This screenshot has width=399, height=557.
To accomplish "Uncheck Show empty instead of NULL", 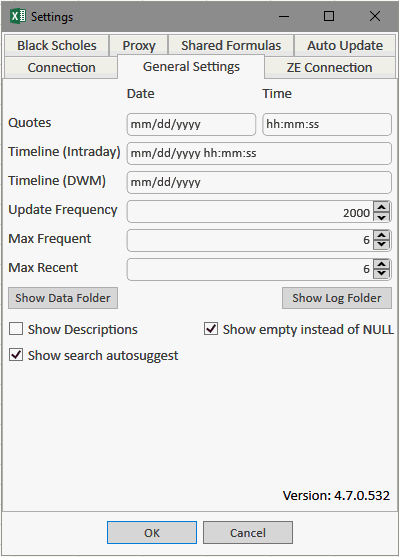I will coord(211,329).
